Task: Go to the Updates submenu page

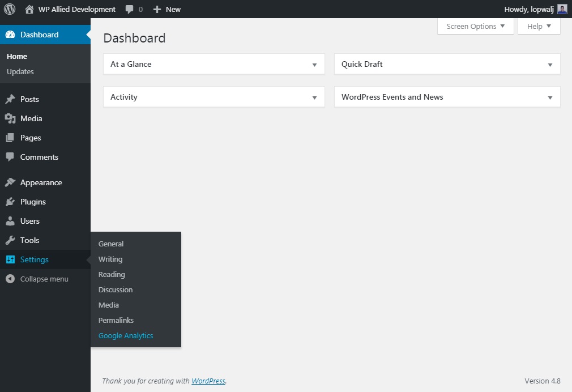Action: coord(20,71)
